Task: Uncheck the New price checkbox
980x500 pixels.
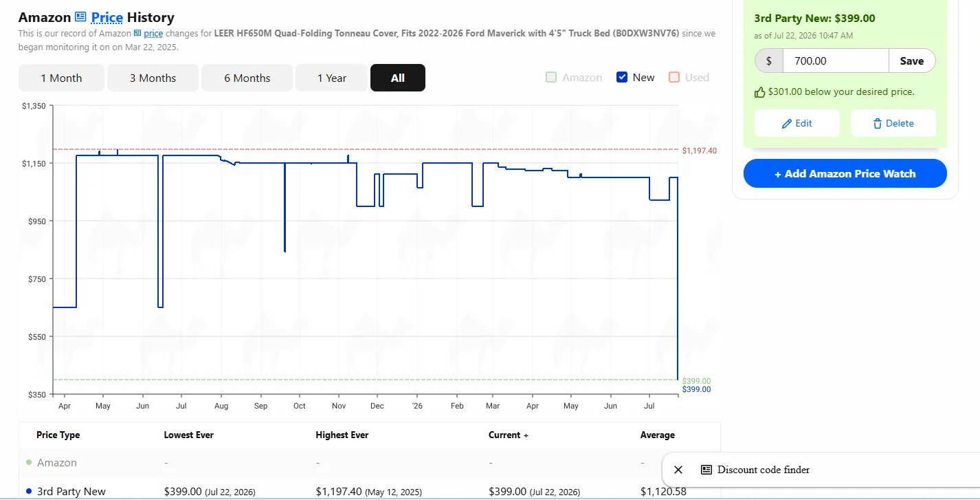Action: click(622, 77)
